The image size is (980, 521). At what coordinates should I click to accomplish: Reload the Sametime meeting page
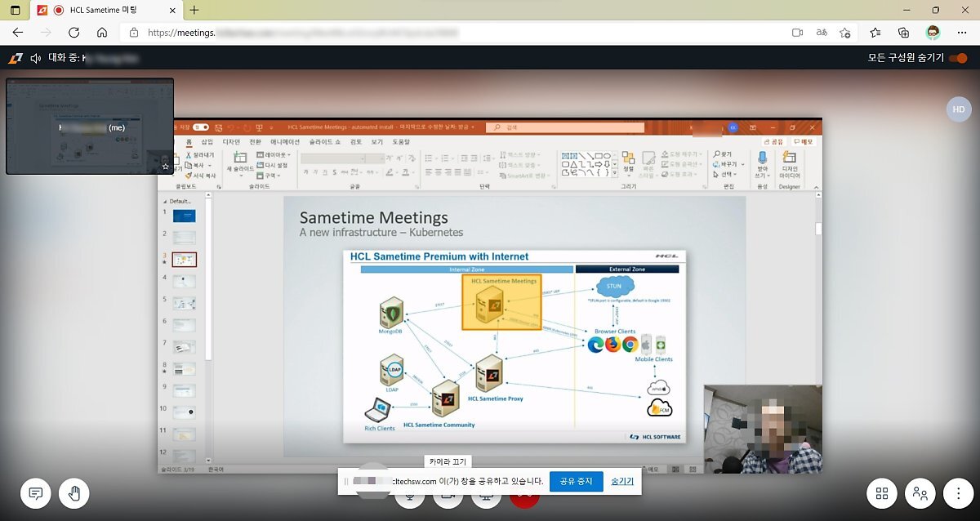(73, 33)
